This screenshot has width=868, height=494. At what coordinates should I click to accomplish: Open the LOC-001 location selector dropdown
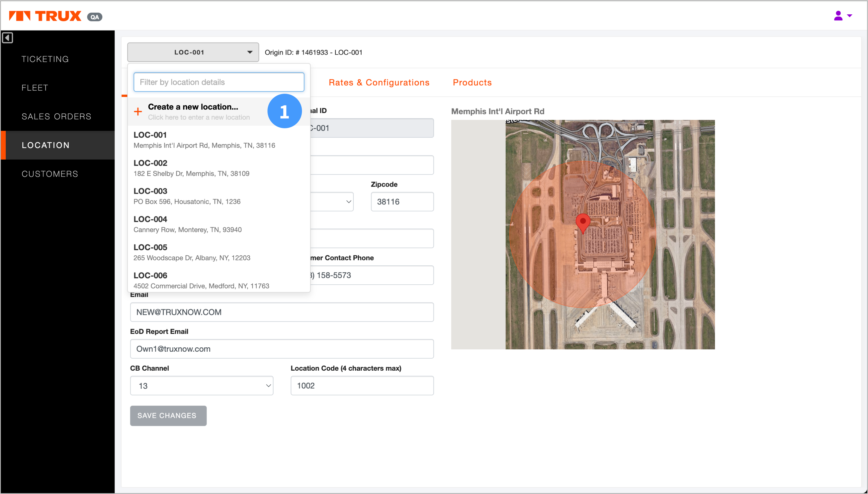[x=193, y=52]
